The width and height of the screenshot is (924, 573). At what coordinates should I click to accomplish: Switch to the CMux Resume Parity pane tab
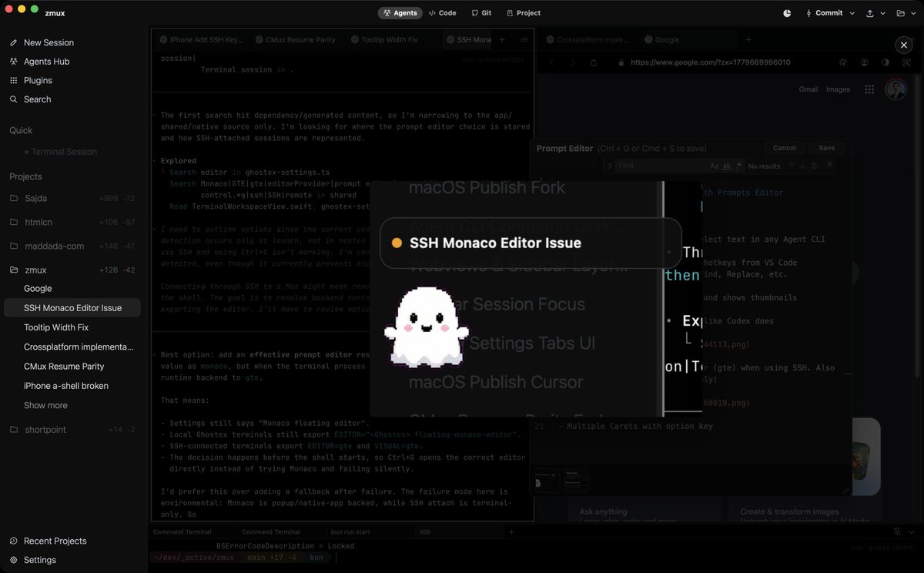tap(295, 39)
